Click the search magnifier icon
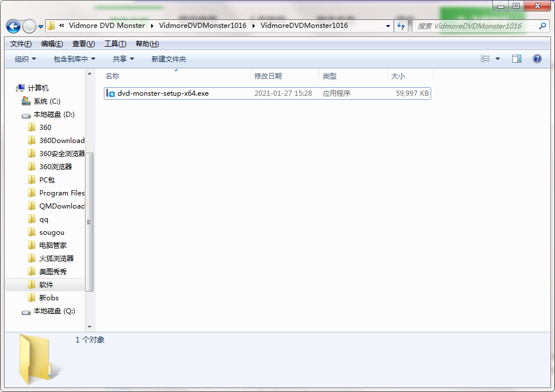Screen dimensions: 555x392 542,26
